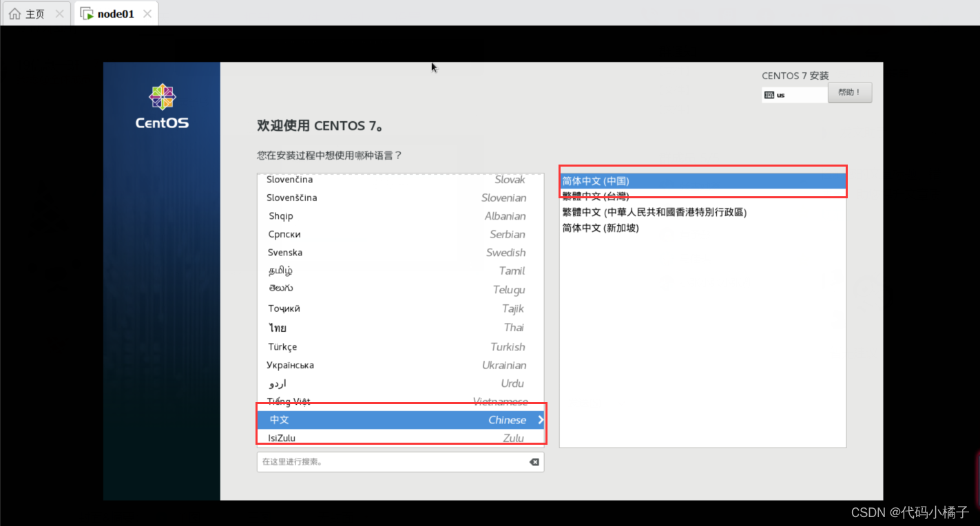Clear the search field with backspace icon
The height and width of the screenshot is (526, 980).
click(534, 462)
